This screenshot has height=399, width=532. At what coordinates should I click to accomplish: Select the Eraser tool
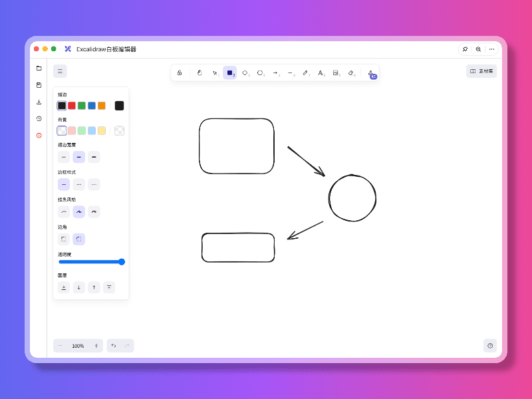click(x=351, y=73)
